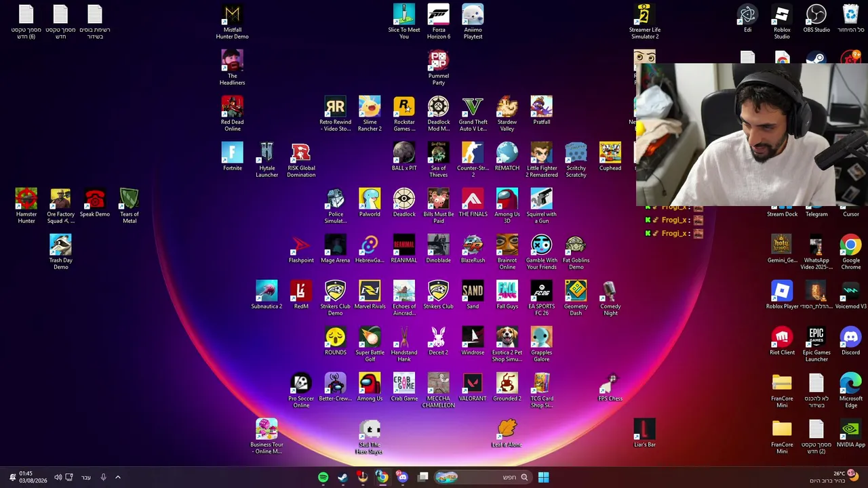Viewport: 868px width, 488px height.
Task: Open the Streamer Life Simulator 2 shortcut
Action: [x=644, y=22]
